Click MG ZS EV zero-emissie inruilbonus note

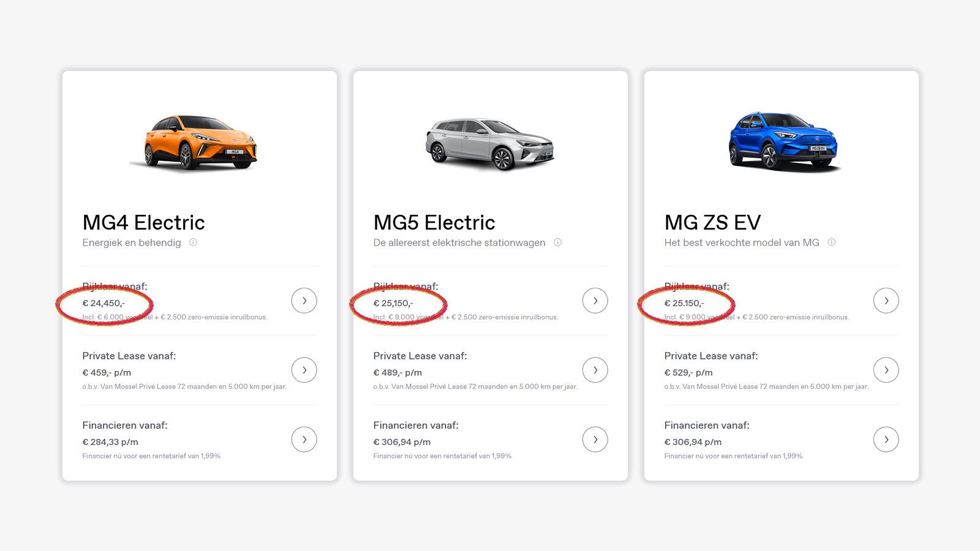pos(756,317)
